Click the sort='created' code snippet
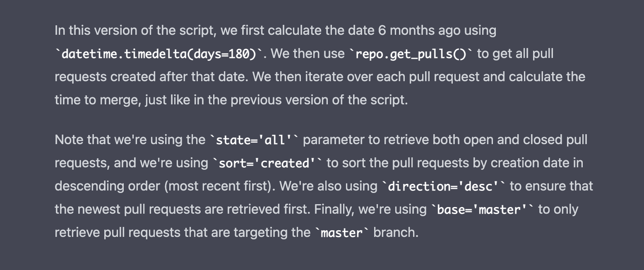This screenshot has width=644, height=270. [267, 163]
